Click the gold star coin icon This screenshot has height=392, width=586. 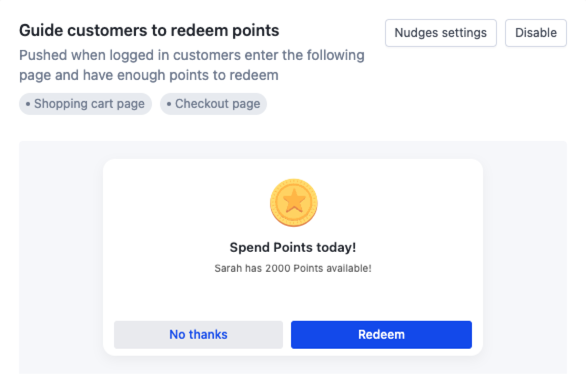point(294,203)
